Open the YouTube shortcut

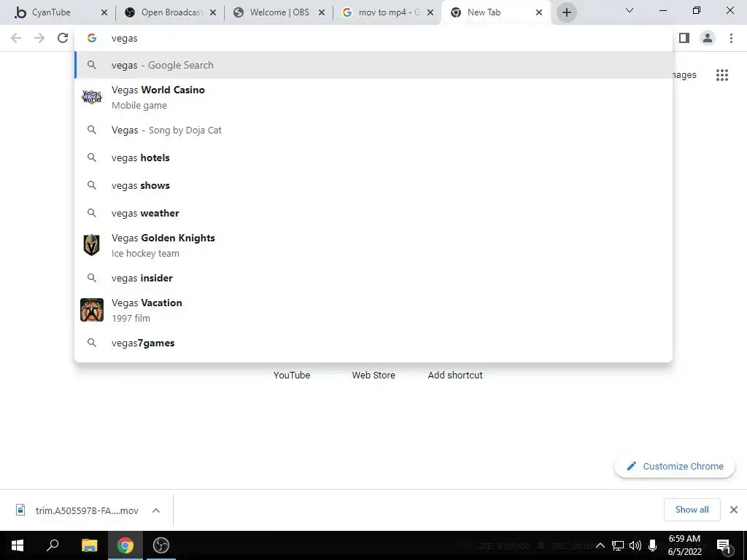292,376
